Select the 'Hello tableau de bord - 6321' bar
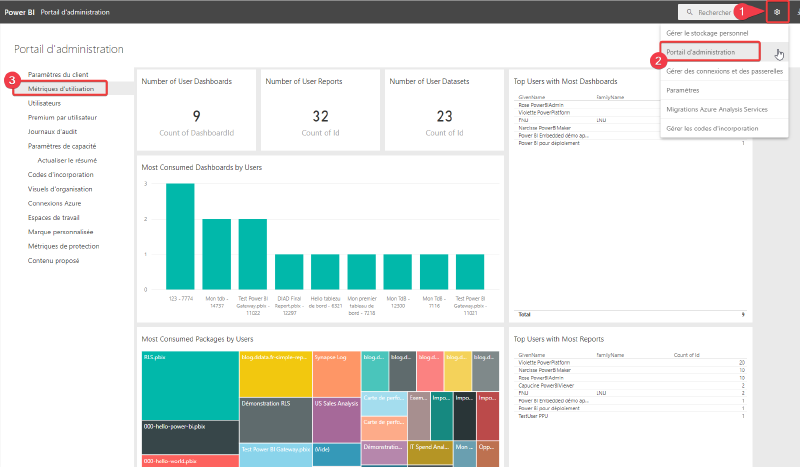The width and height of the screenshot is (800, 467). 325,272
